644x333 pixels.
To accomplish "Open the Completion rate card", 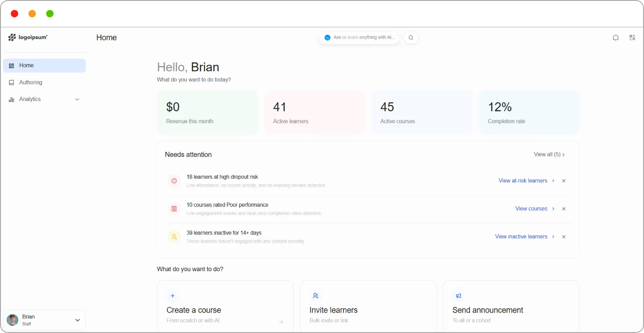I will [x=529, y=113].
